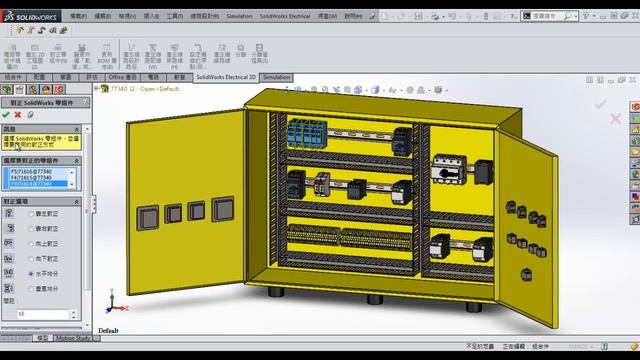Click the Apply Scene icon in view toolbar
640x360 pixels.
click(x=421, y=90)
